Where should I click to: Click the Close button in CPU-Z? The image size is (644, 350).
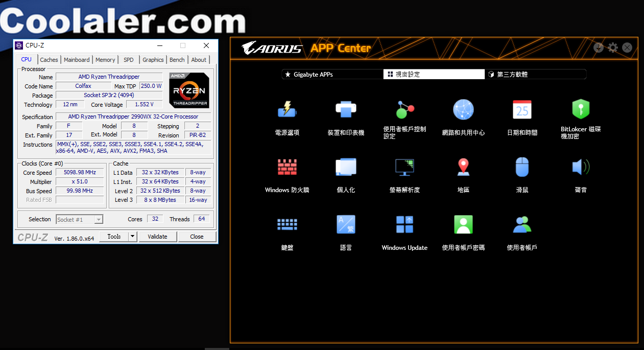pos(197,237)
